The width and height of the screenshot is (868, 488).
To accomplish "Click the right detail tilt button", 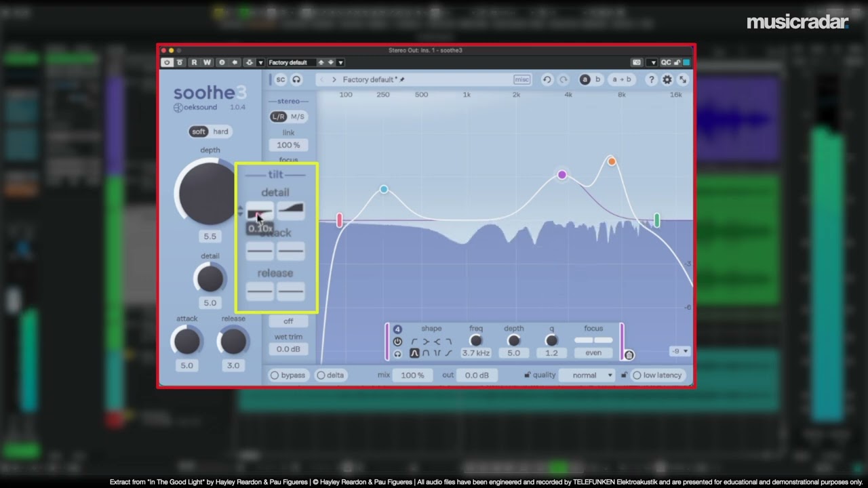I will click(x=291, y=211).
